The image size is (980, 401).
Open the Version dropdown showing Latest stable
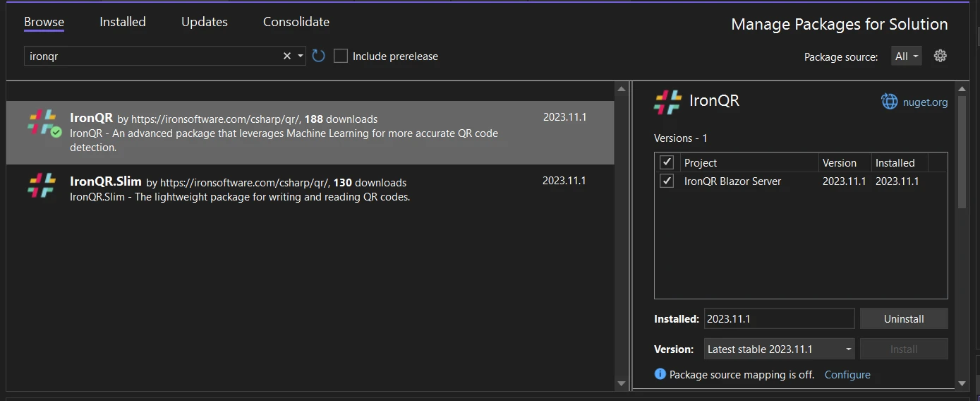point(779,349)
